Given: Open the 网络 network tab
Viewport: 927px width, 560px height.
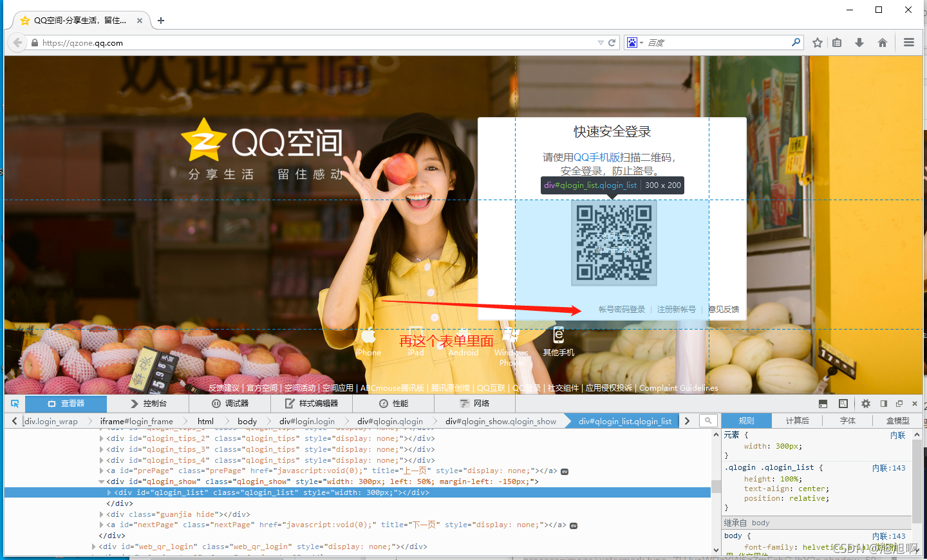Looking at the screenshot, I should click(x=475, y=404).
